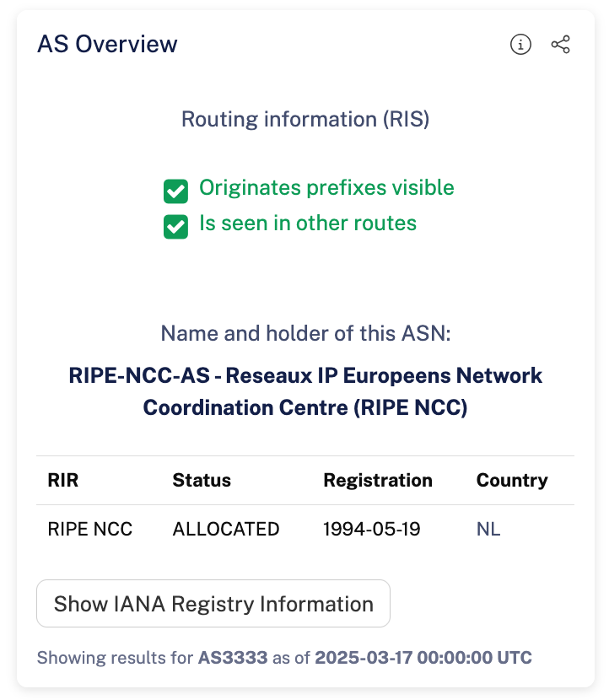The height and width of the screenshot is (700, 609).
Task: Click the 2025-03-17 timestamp in footer
Action: [x=423, y=658]
